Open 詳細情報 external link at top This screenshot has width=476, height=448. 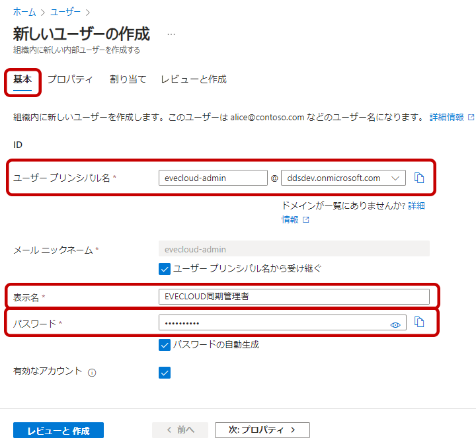(x=452, y=117)
